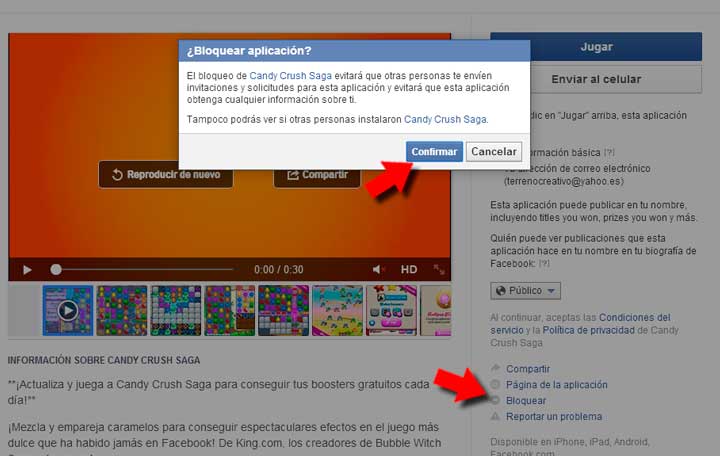Unmute the video with the speaker icon
This screenshot has height=456, width=720.
tap(380, 269)
